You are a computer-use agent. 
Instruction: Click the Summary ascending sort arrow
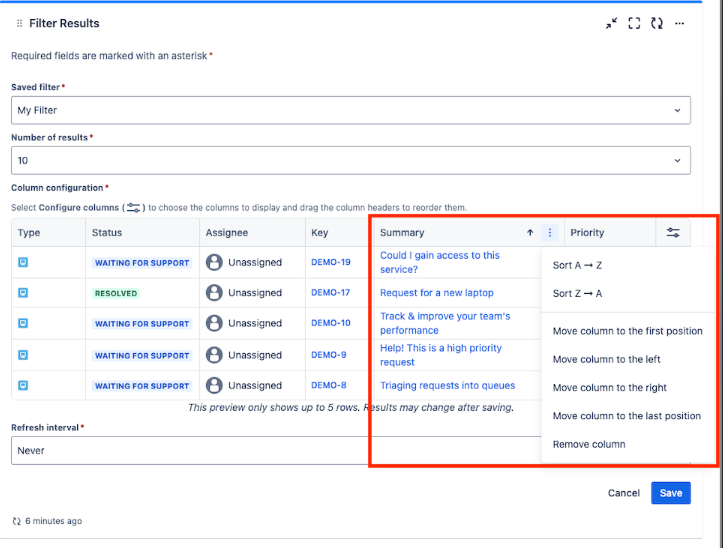[x=530, y=232]
